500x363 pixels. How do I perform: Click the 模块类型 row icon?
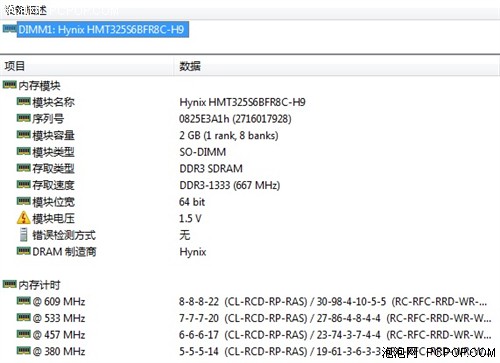click(x=24, y=151)
